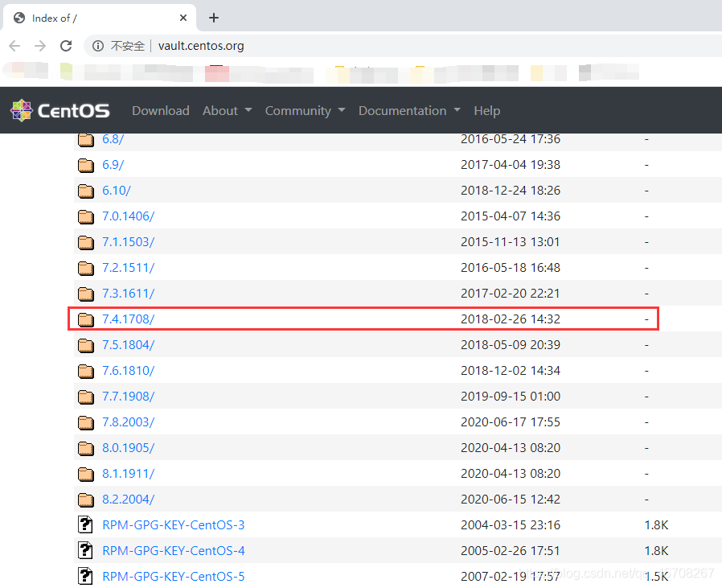Click the folder icon for 8.2.2004/

tap(86, 500)
